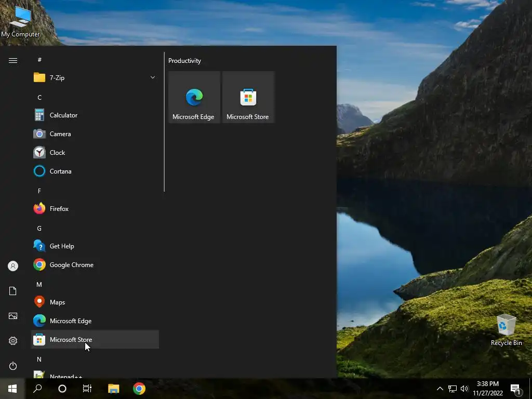This screenshot has width=532, height=399.
Task: Launch Google Chrome from the app list
Action: (95, 264)
